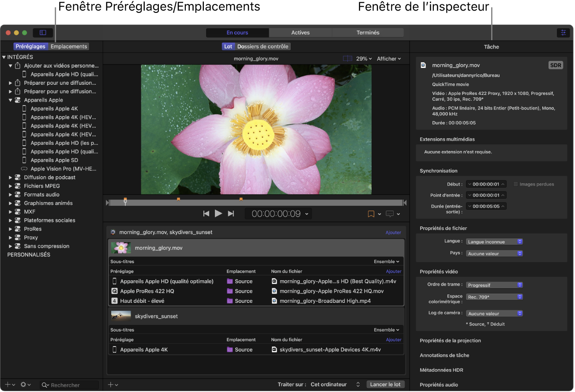Image resolution: width=575 pixels, height=392 pixels.
Task: Click the Lancer le lot button
Action: click(x=385, y=384)
